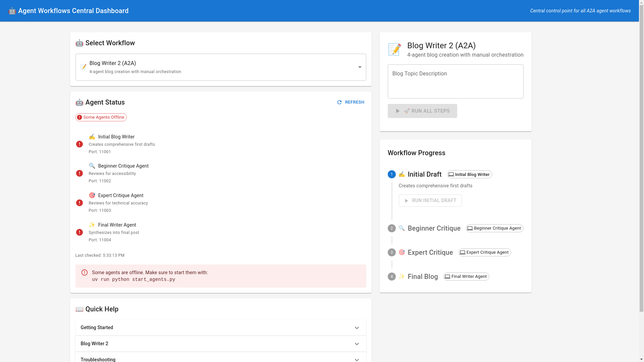The width and height of the screenshot is (644, 362).
Task: Click the robot icon beside Agent Status
Action: pos(79,102)
